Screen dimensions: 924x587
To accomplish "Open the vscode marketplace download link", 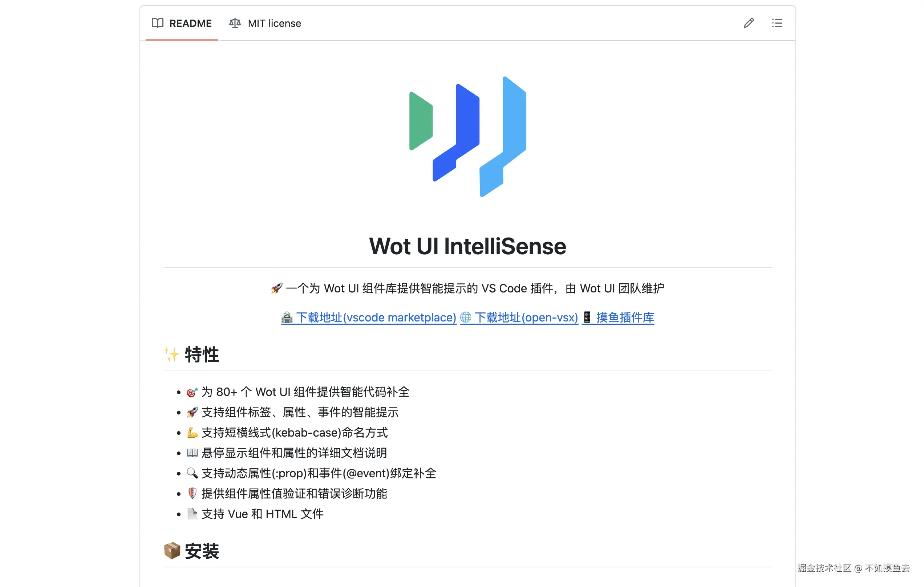I will 376,317.
